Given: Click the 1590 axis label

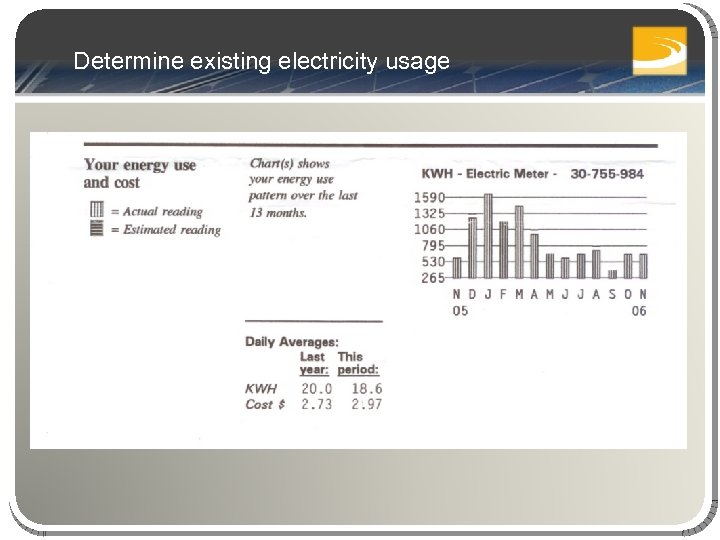Looking at the screenshot, I should (x=429, y=197).
